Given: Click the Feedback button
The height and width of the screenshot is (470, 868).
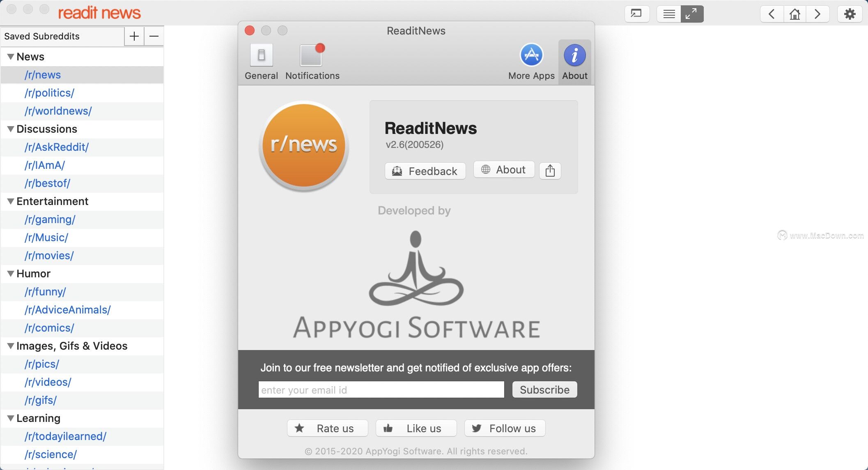Looking at the screenshot, I should pos(425,171).
